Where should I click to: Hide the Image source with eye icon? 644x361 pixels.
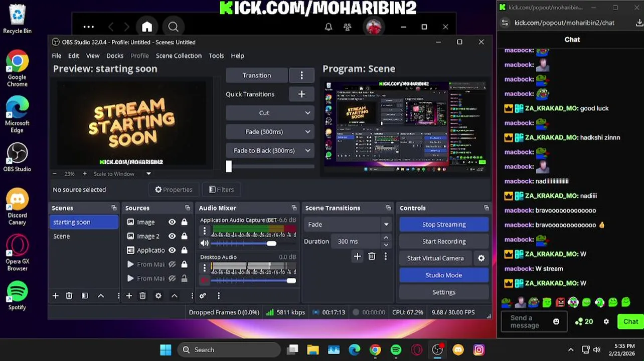click(172, 222)
